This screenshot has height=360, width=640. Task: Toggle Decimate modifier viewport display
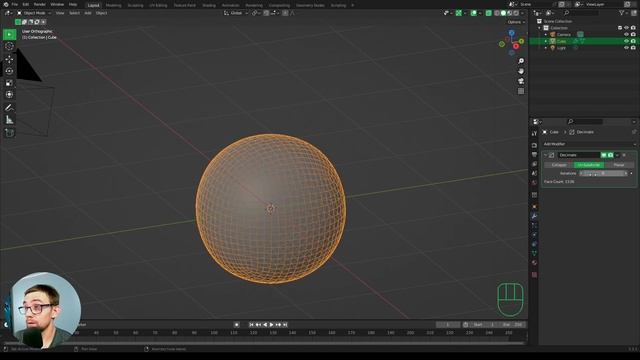click(604, 155)
